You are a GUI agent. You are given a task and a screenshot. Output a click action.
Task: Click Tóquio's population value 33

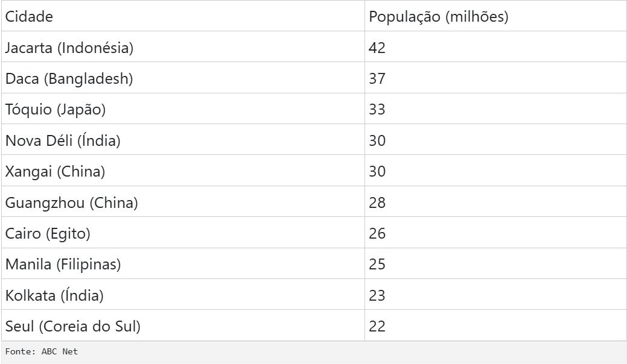point(377,110)
